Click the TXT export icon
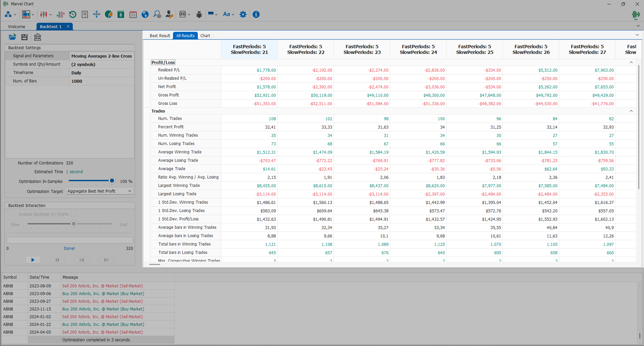The width and height of the screenshot is (644, 346). click(183, 14)
